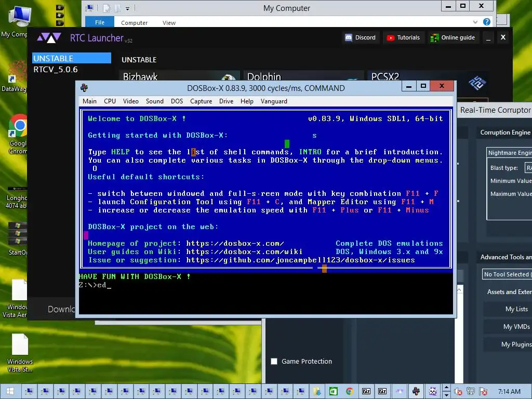The height and width of the screenshot is (399, 532).
Task: Click the folder download taskbar icon
Action: pyautogui.click(x=317, y=391)
